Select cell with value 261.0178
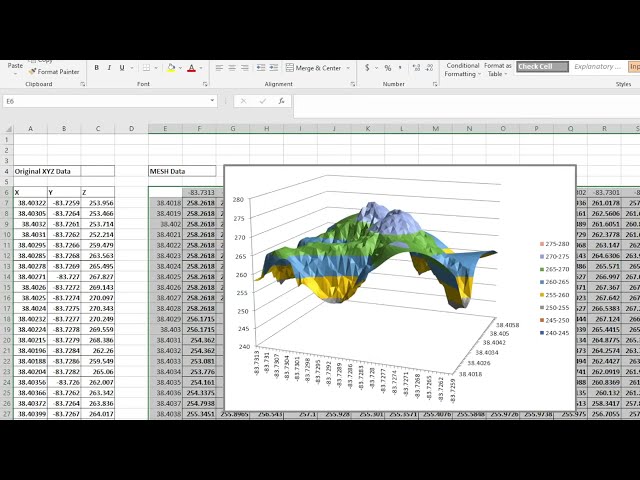The height and width of the screenshot is (480, 640). 604,203
